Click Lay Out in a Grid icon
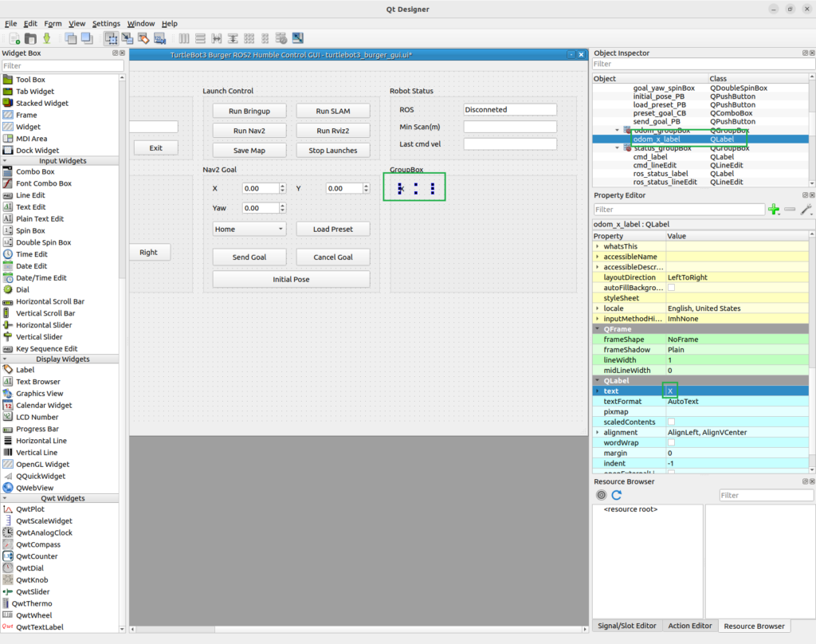The width and height of the screenshot is (816, 644). click(x=249, y=38)
